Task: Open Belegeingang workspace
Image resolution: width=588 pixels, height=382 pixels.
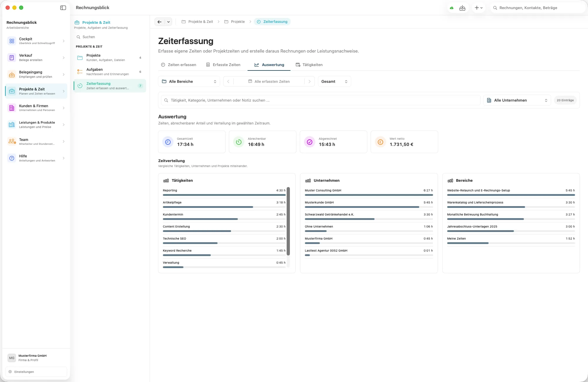Action: pyautogui.click(x=36, y=75)
